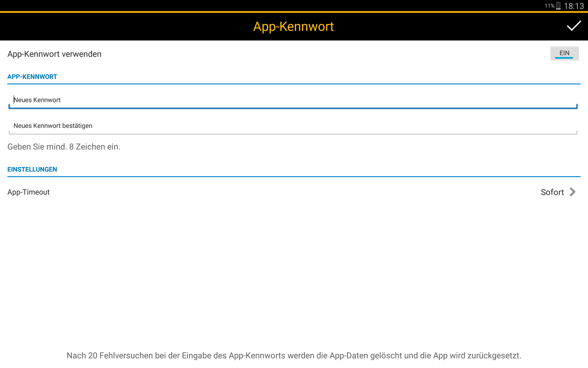Click the APP-KENNWORT section header
Screen dimensions: 588x368
(x=32, y=77)
